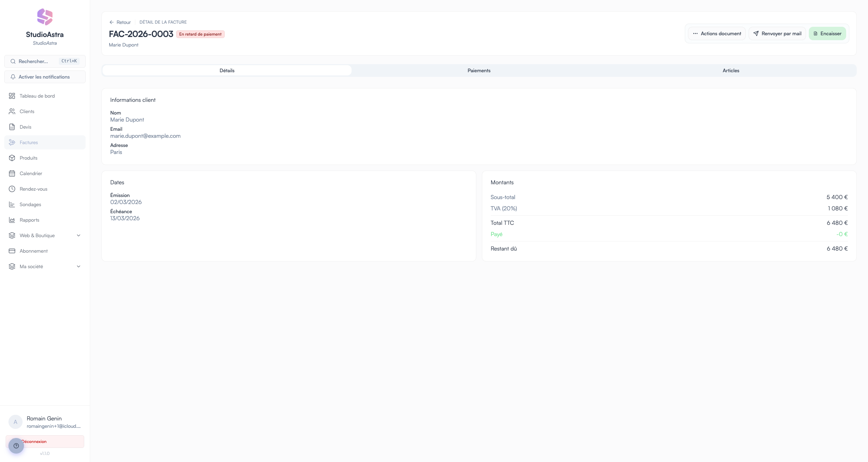Screen dimensions: 868x462
Task: Switch to the Paiements tab
Action: coord(479,70)
